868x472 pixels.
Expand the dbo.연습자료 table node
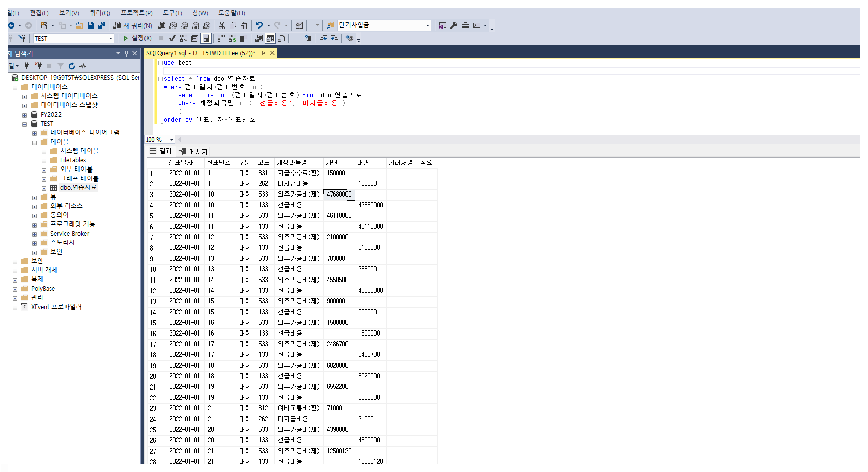pos(44,188)
